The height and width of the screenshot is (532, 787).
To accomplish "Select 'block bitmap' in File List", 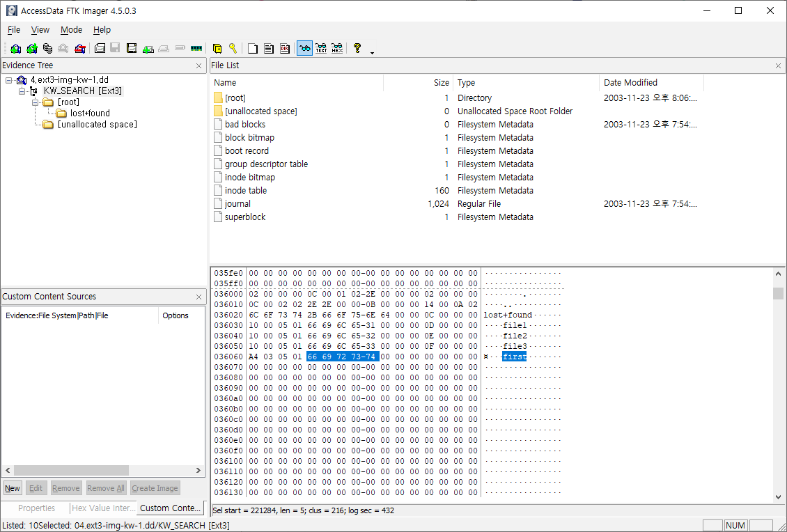I will click(249, 137).
